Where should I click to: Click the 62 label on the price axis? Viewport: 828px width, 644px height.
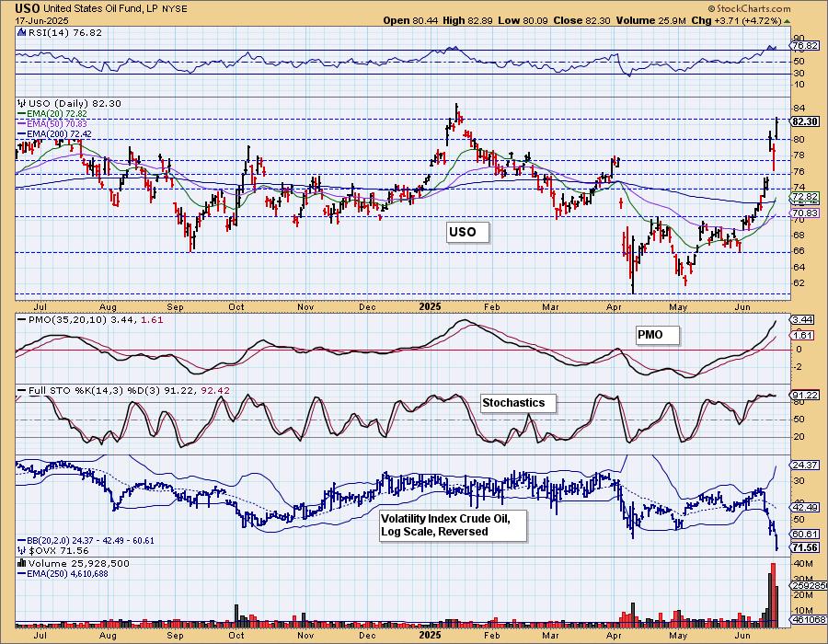[x=799, y=283]
